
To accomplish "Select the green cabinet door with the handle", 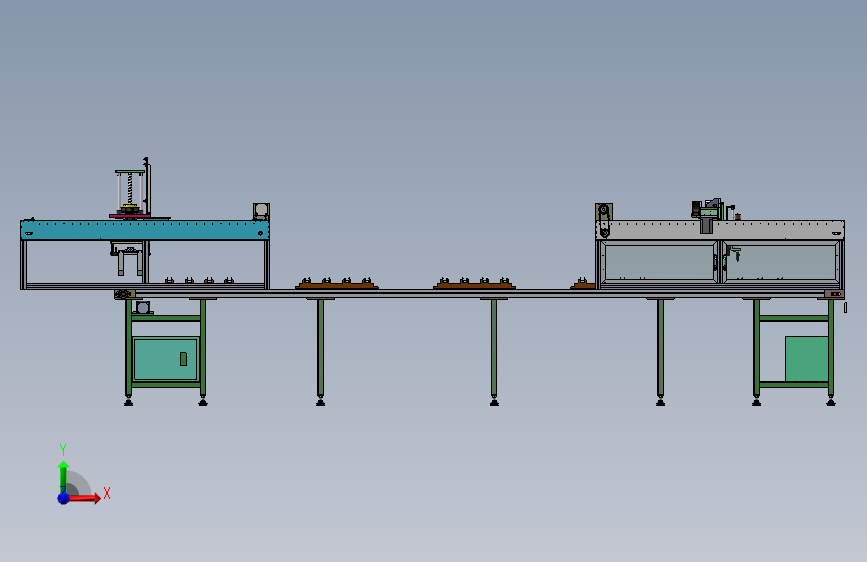I will (165, 358).
